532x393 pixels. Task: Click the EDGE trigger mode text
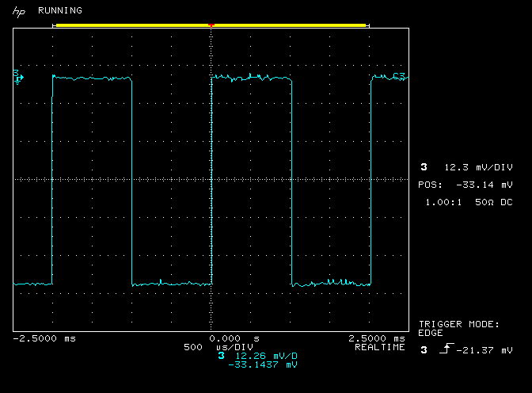[x=431, y=333]
